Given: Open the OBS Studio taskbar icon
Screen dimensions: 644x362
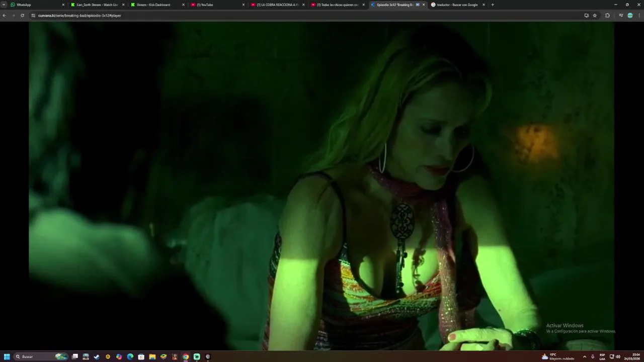Looking at the screenshot, I should click(208, 356).
